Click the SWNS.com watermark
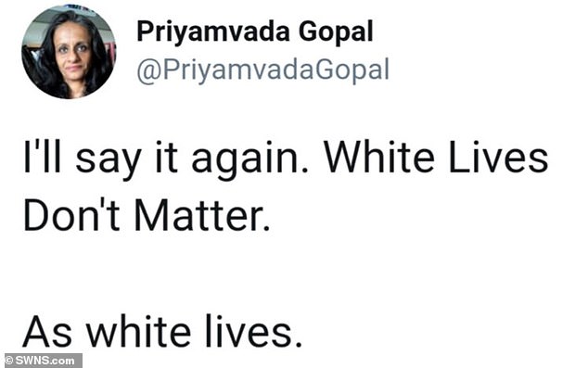The image size is (588, 368). click(x=44, y=361)
